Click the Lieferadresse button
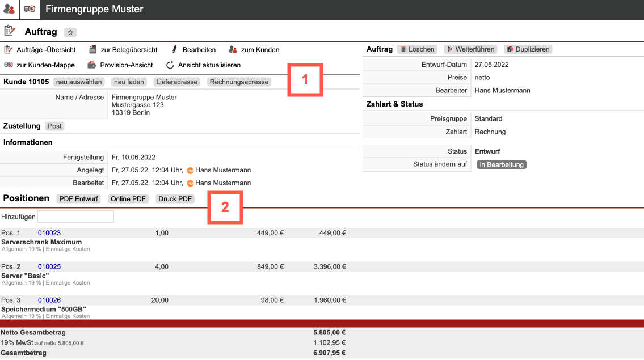 click(x=176, y=82)
